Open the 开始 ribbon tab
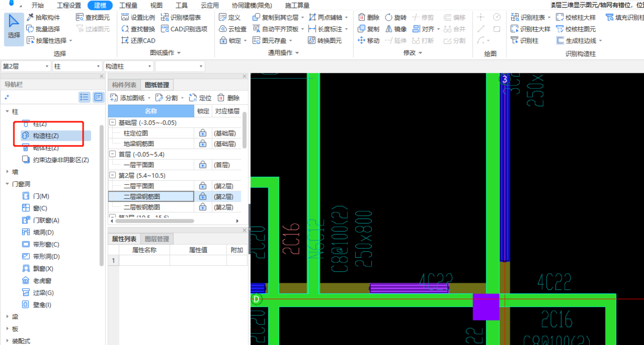 tap(37, 5)
